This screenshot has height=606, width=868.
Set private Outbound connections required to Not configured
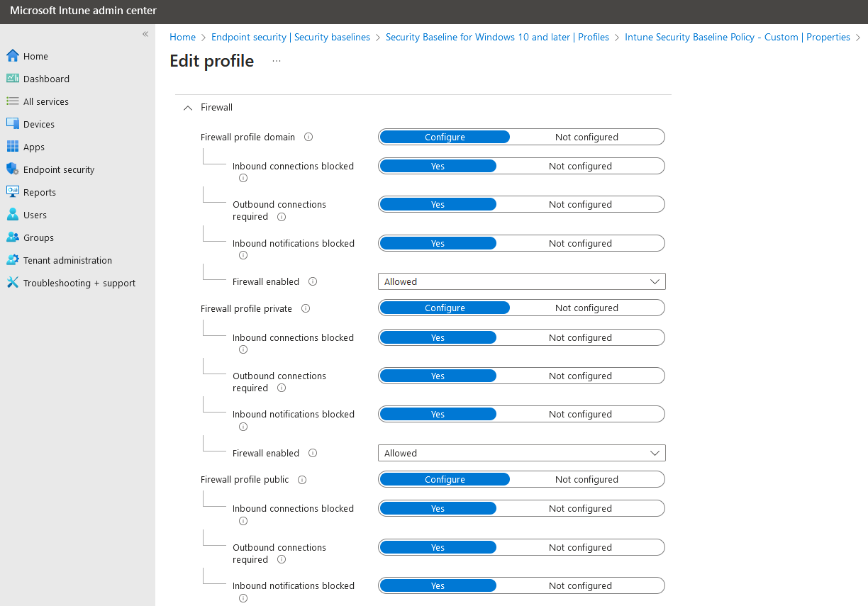[x=580, y=376]
